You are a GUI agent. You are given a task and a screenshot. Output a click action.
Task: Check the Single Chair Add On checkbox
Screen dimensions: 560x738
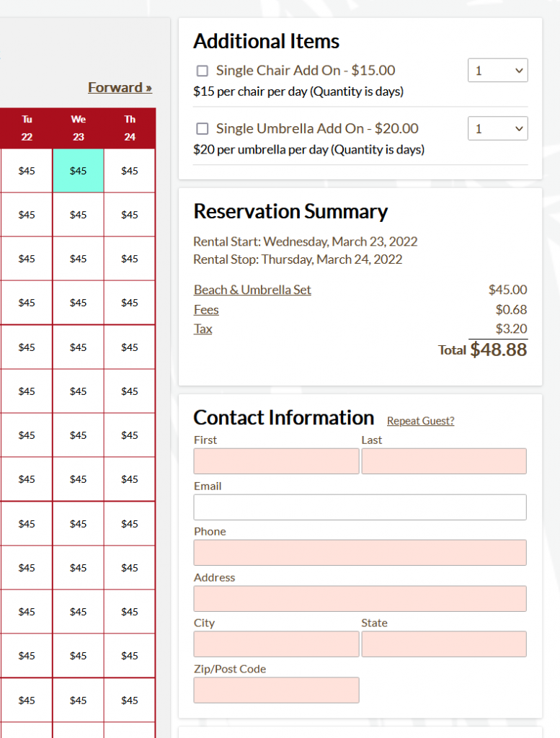203,71
